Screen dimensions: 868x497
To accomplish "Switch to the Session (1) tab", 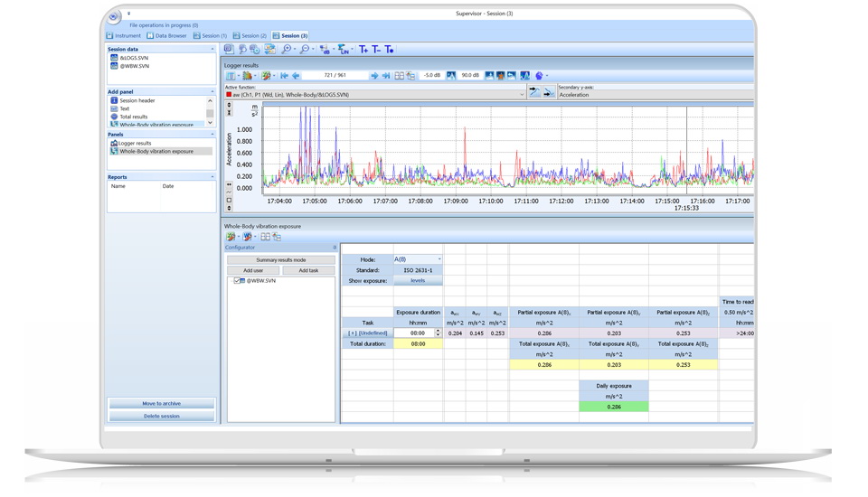I will coord(210,36).
